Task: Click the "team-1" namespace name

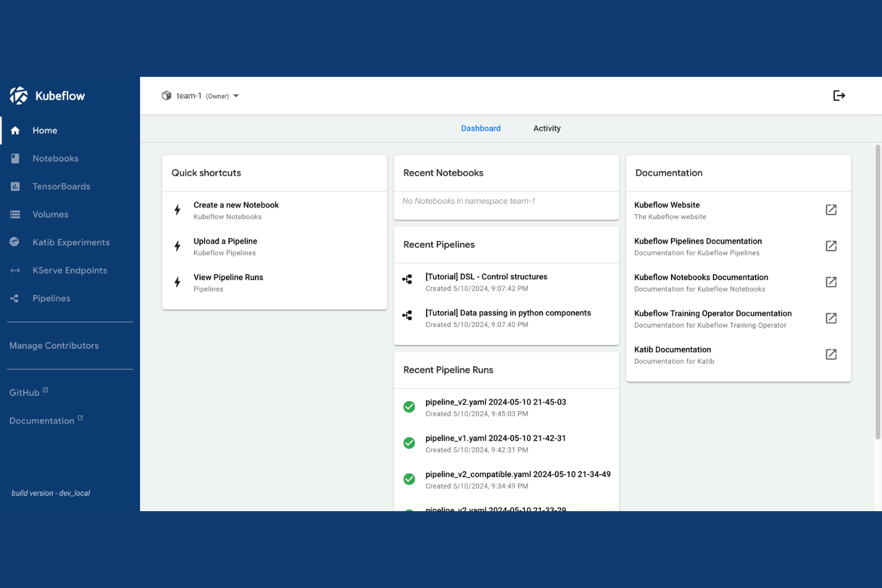Action: point(189,96)
